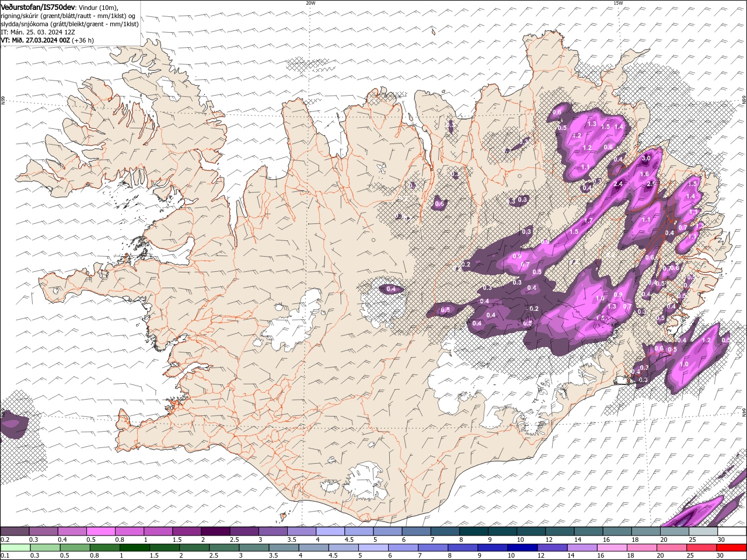Pick upper scale swatch starting at 0.3
Screen dimensions: 747x560
[x=44, y=531]
